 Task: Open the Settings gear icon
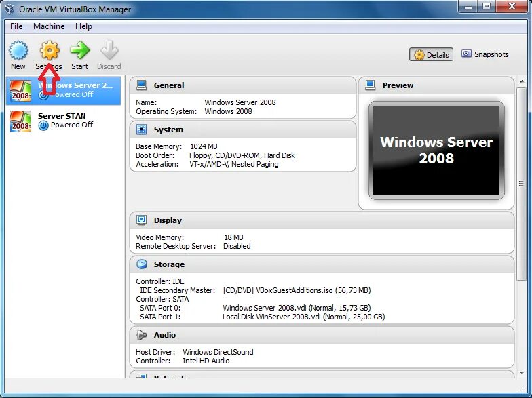click(x=50, y=50)
